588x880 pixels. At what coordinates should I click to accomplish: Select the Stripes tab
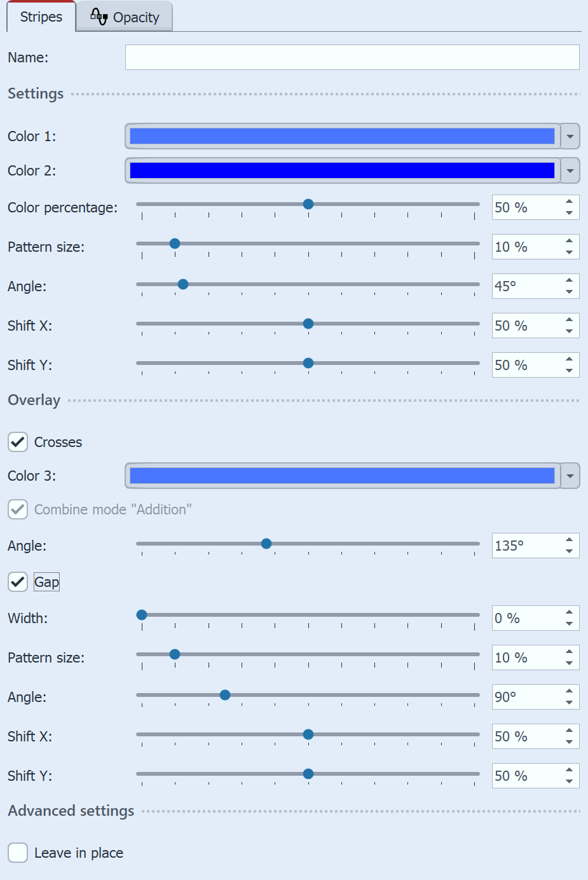coord(40,17)
